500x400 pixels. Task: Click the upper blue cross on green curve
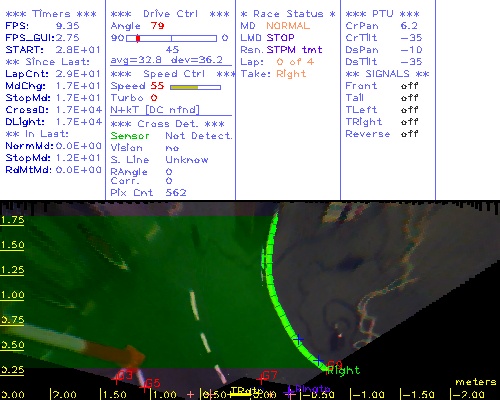[x=298, y=339]
